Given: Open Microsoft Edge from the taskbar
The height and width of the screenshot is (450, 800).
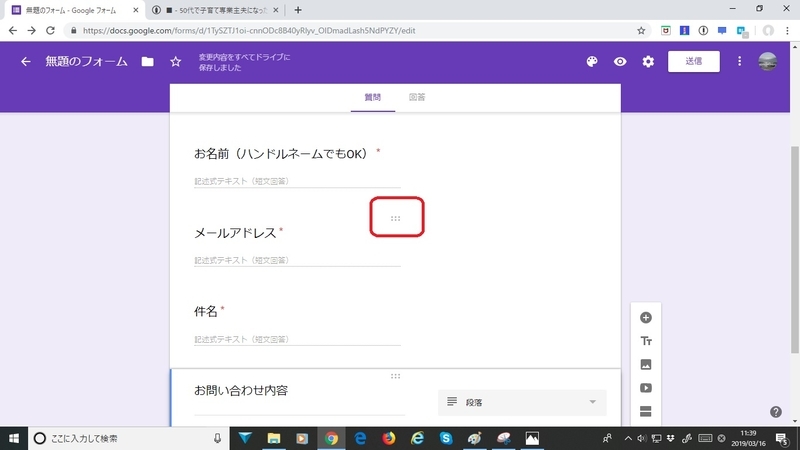Looking at the screenshot, I should point(360,438).
